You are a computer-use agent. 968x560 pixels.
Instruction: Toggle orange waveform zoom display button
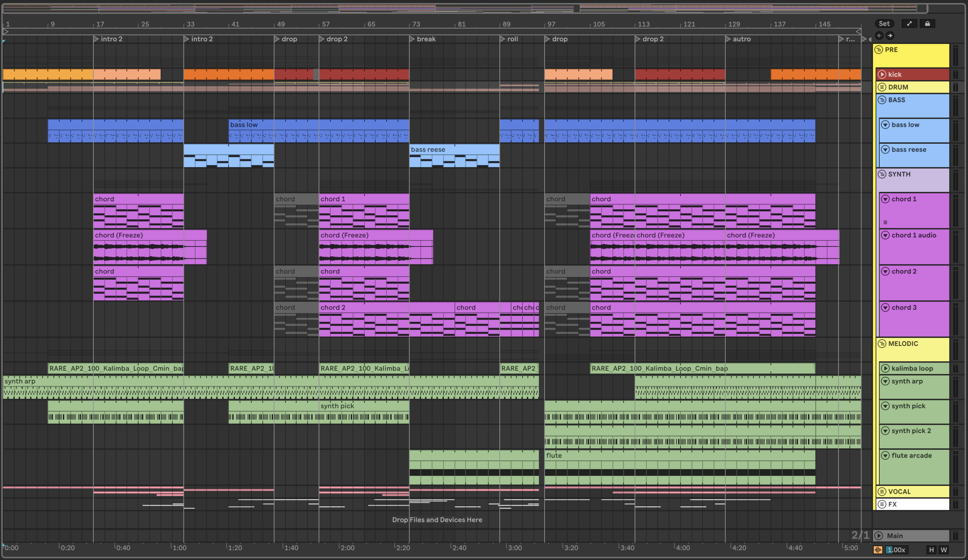(x=878, y=550)
